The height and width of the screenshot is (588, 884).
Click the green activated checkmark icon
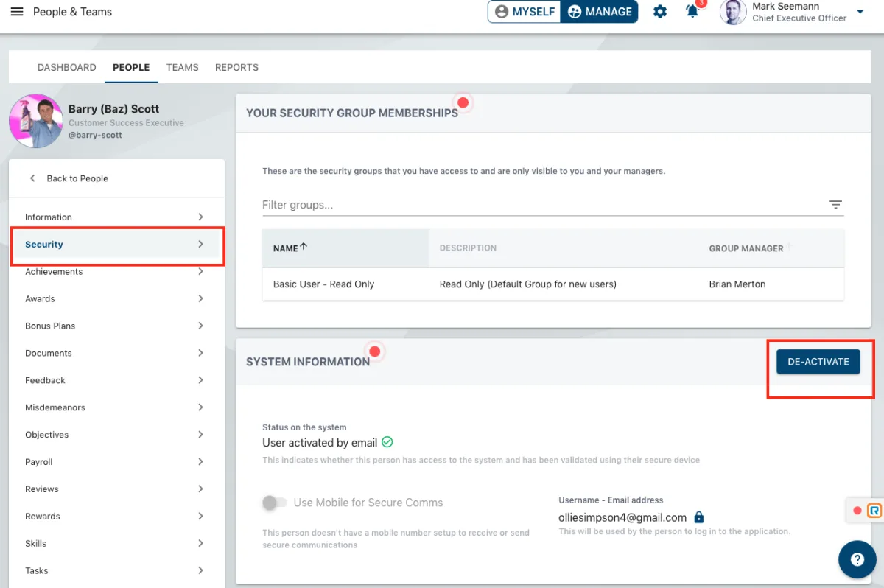(387, 443)
